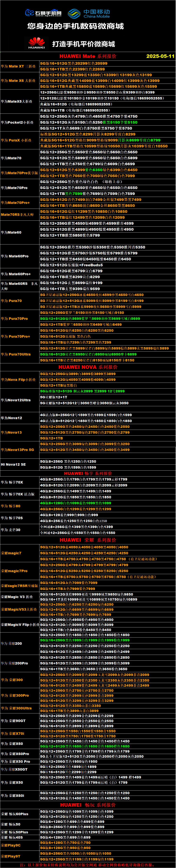Select the 华为Nova13 model cell
This screenshot has height=868, width=176.
(x=20, y=432)
